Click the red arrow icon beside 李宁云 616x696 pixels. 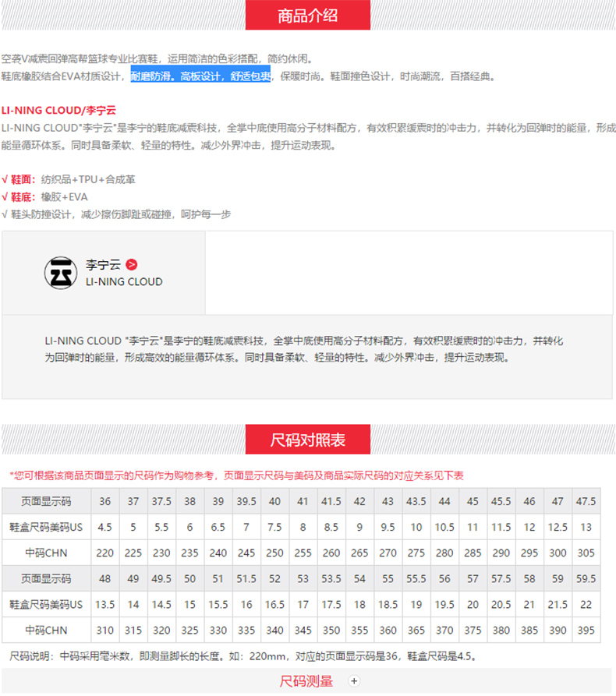tap(132, 264)
